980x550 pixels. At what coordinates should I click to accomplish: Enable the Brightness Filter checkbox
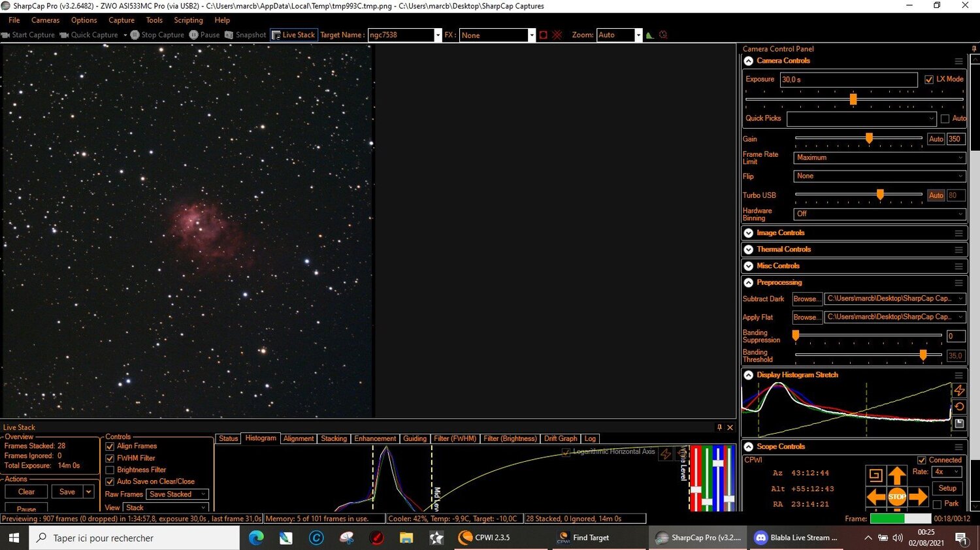pos(109,470)
